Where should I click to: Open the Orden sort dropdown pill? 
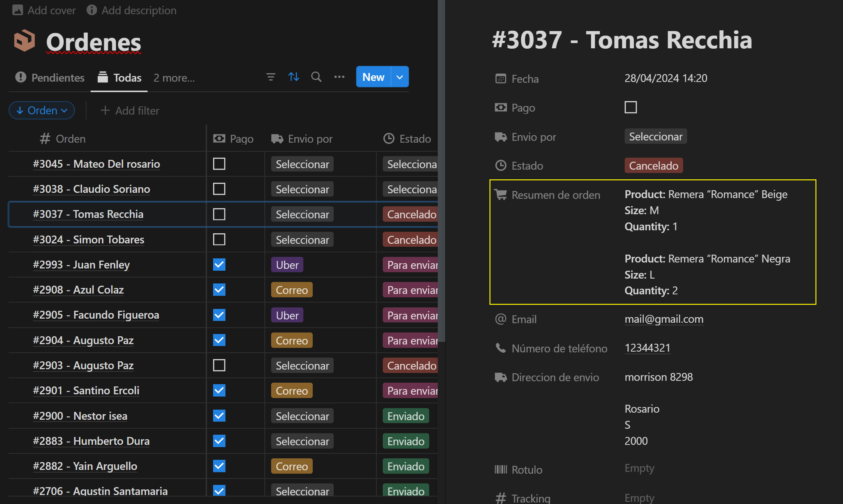[42, 110]
